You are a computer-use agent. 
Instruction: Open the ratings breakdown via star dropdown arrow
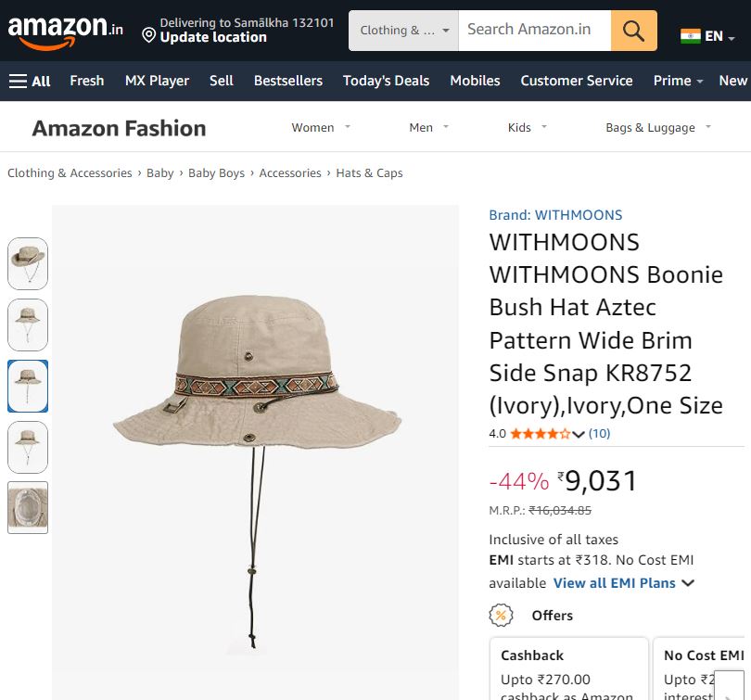(x=579, y=433)
